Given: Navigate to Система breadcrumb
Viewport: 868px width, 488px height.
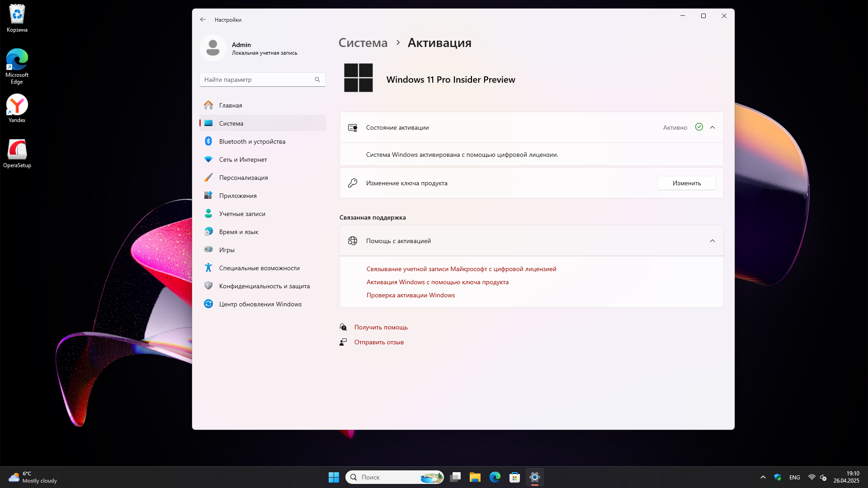Looking at the screenshot, I should [363, 43].
